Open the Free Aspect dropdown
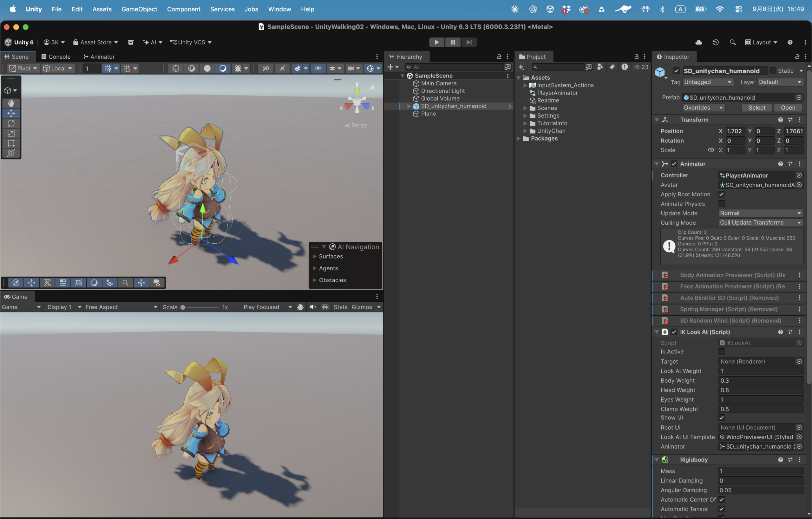Screen dimensions: 812x519 point(121,307)
